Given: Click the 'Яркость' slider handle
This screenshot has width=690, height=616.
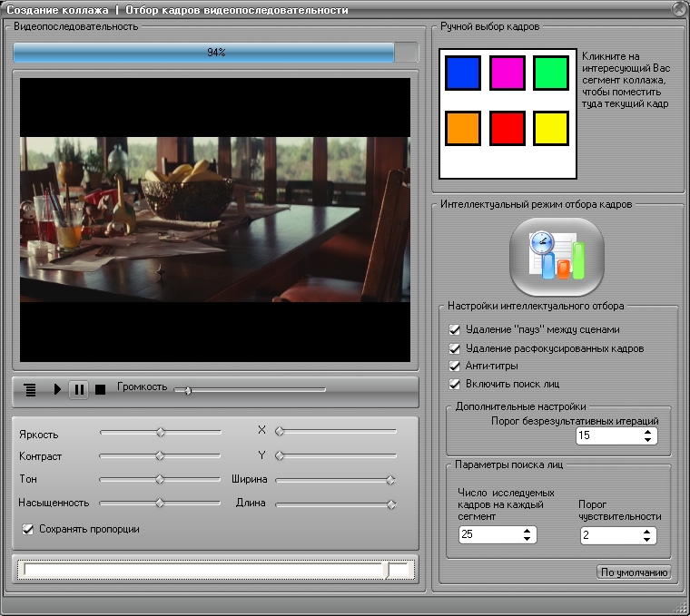Looking at the screenshot, I should pyautogui.click(x=161, y=433).
